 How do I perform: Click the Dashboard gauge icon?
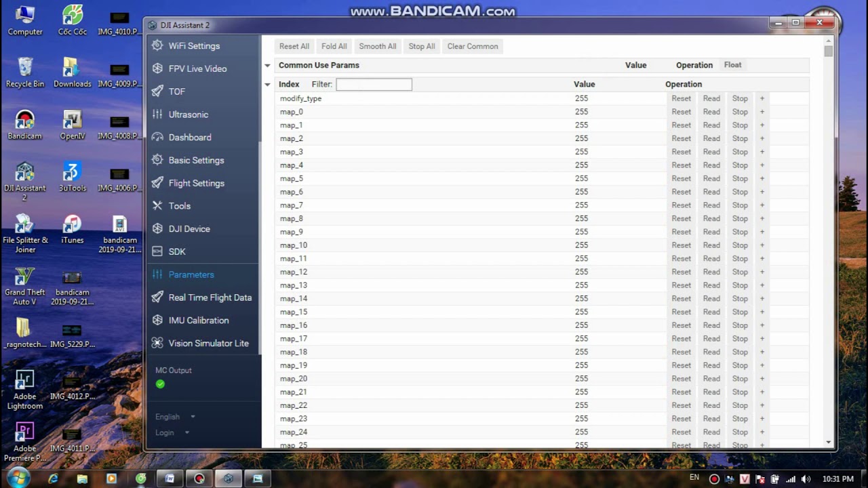pyautogui.click(x=157, y=137)
